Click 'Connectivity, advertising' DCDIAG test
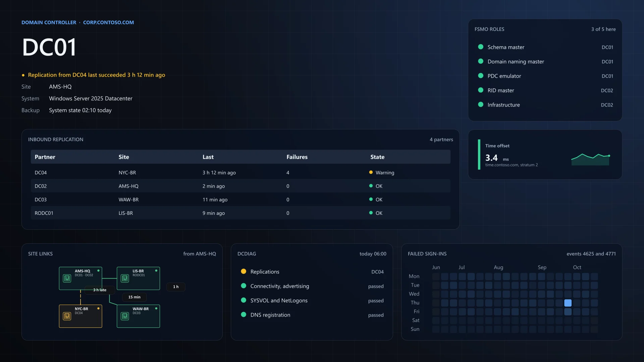This screenshot has width=644, height=362. pos(280,286)
